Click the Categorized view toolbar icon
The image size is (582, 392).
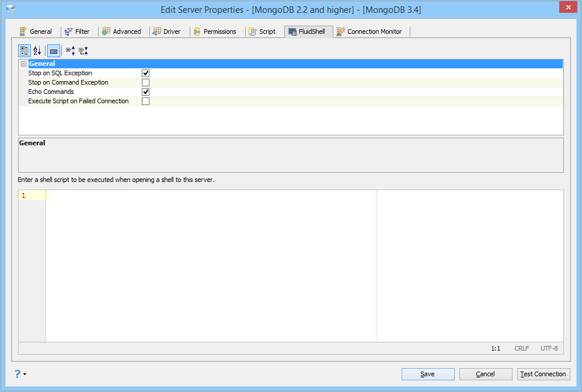point(25,51)
